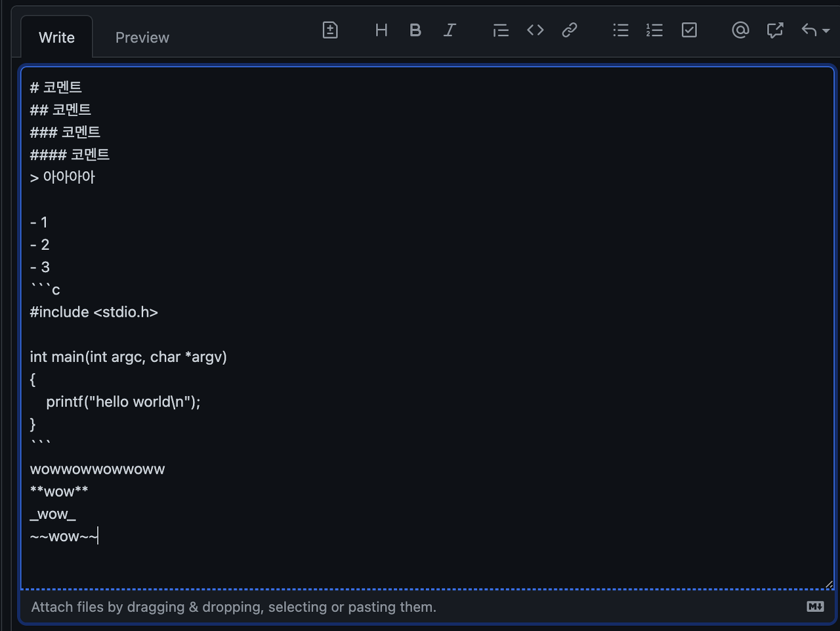Image resolution: width=840 pixels, height=631 pixels.
Task: Click the Markdown supported icon
Action: click(815, 607)
